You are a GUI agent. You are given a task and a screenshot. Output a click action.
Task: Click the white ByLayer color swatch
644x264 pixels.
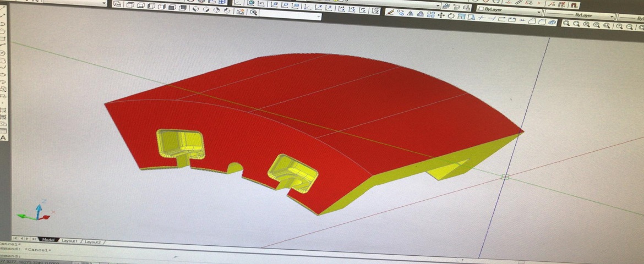tap(481, 9)
